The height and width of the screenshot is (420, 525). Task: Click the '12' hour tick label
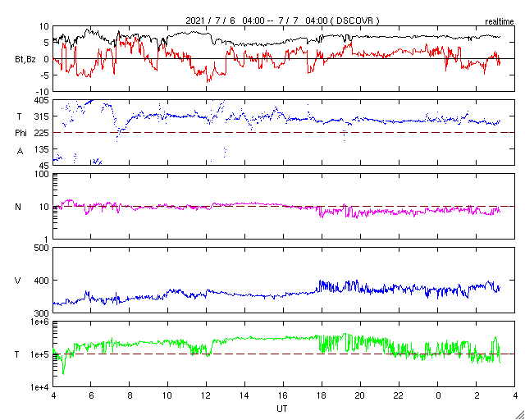tap(206, 396)
